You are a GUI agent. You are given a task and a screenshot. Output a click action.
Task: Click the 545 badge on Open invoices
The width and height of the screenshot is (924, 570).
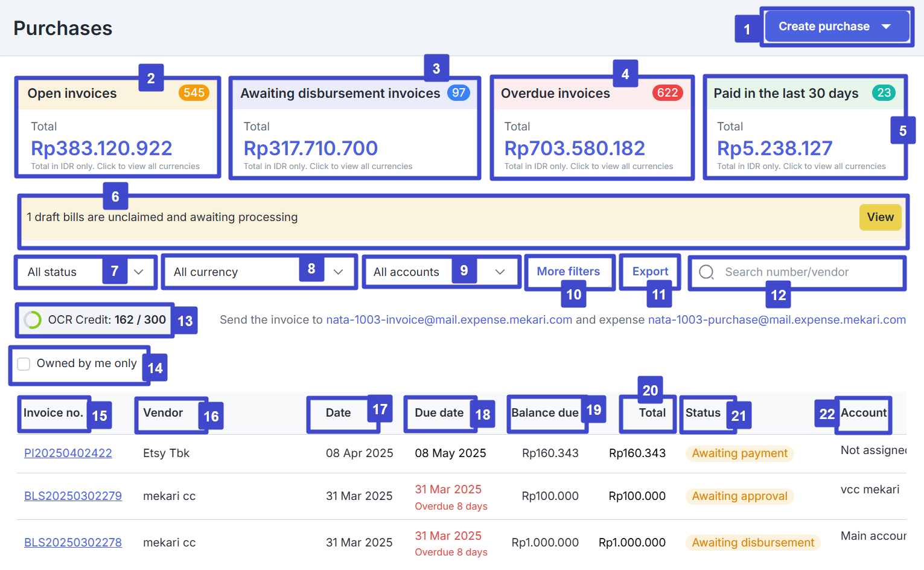coord(194,93)
